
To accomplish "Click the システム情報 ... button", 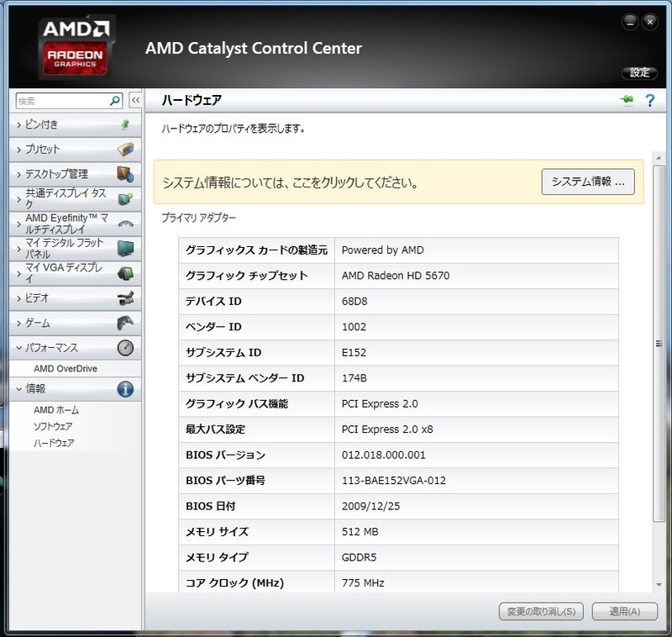I will click(587, 182).
